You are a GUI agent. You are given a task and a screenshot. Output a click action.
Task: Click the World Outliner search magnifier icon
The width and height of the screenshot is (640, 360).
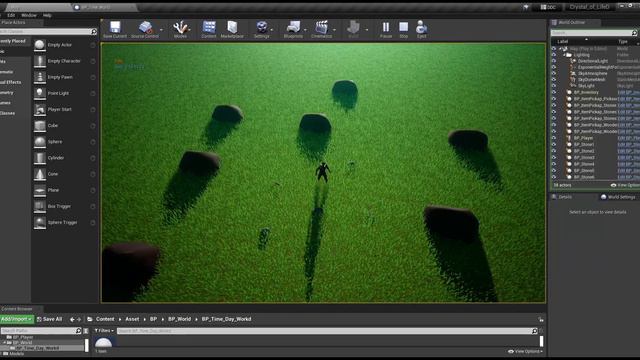click(634, 33)
